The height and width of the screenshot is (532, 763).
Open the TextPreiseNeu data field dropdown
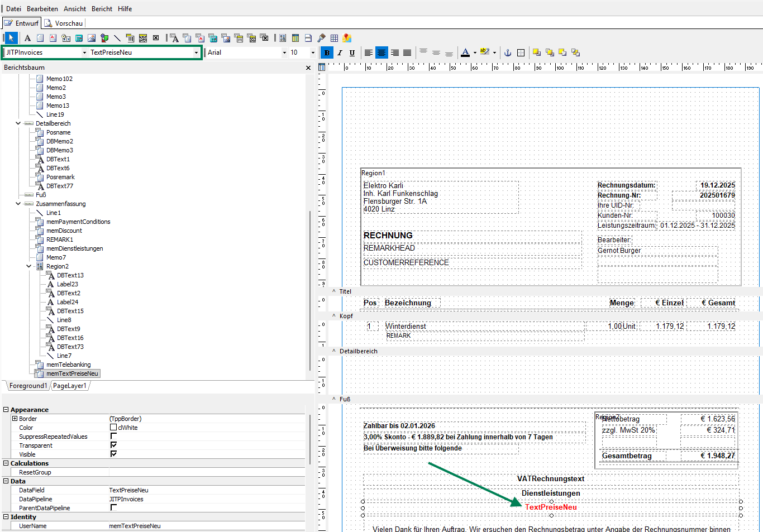(x=196, y=52)
